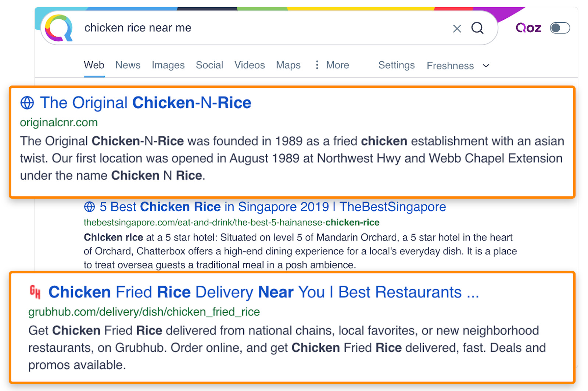Open the More tabs menu
Image resolution: width=588 pixels, height=391 pixels.
pos(332,65)
